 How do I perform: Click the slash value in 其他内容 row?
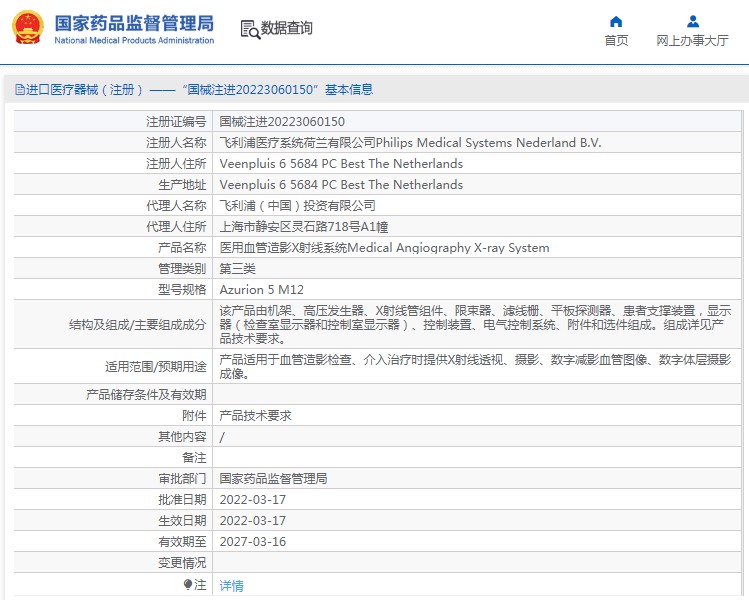222,437
